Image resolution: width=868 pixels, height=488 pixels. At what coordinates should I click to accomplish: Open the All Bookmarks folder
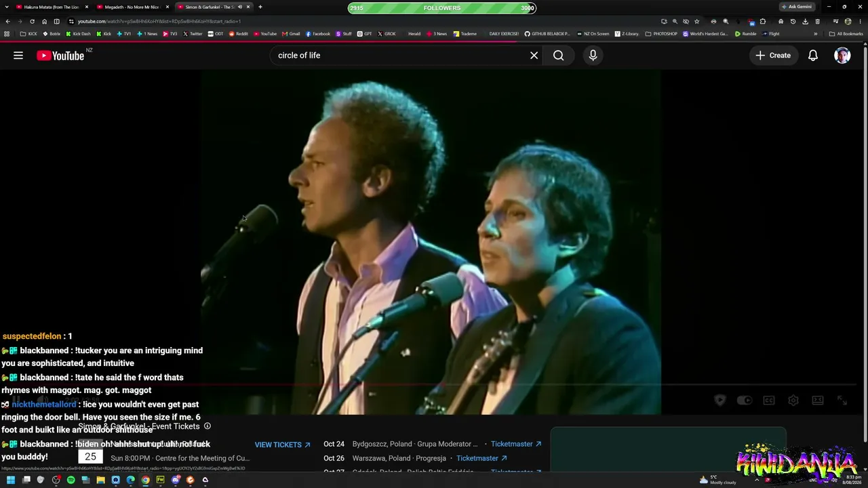coord(846,33)
